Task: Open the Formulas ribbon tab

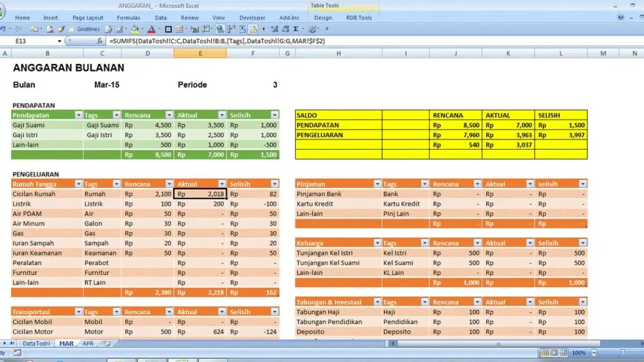Action: pyautogui.click(x=128, y=18)
